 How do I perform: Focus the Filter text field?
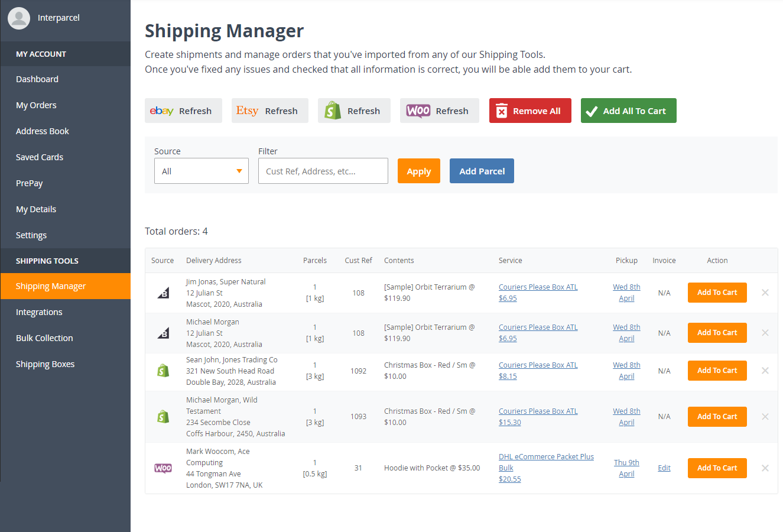(x=323, y=171)
